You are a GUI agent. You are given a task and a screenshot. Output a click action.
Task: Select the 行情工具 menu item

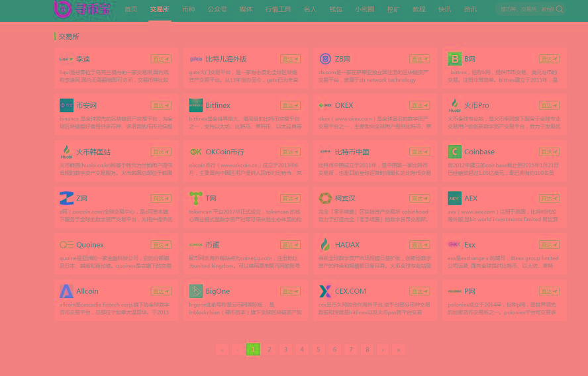tap(278, 9)
